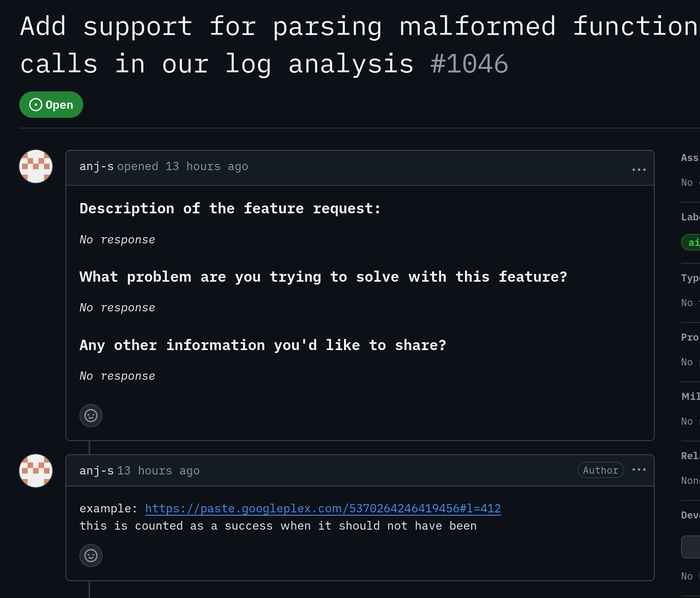Viewport: 700px width, 598px height.
Task: Click the issue number #1046 in the title
Action: point(469,64)
